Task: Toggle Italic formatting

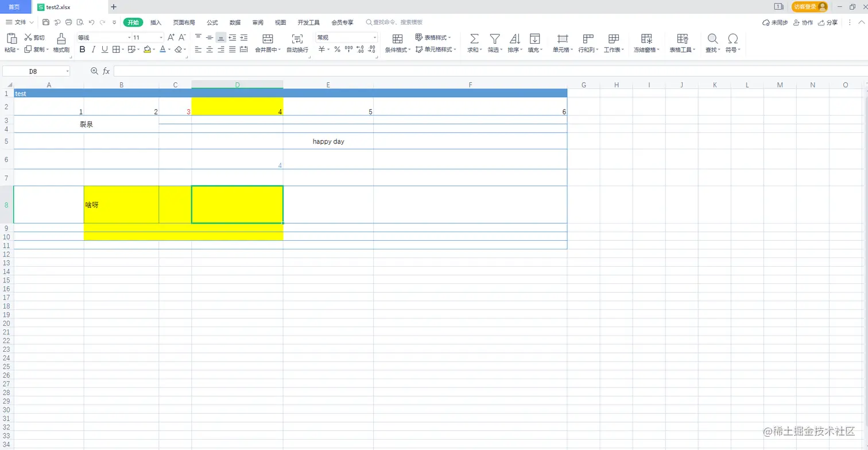Action: (94, 49)
